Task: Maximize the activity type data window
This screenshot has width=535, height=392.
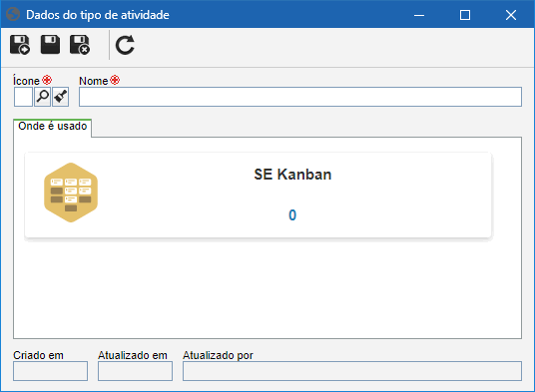Action: [465, 15]
